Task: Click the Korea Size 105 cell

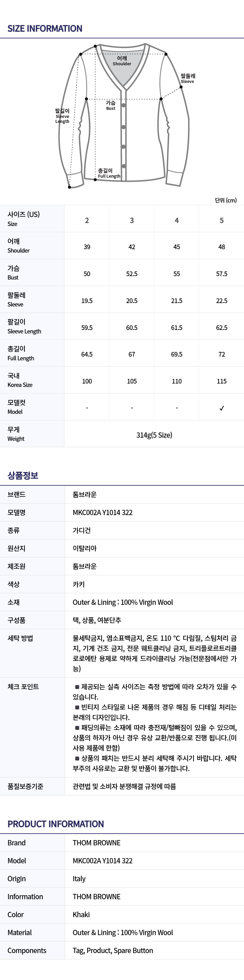Action: (132, 381)
